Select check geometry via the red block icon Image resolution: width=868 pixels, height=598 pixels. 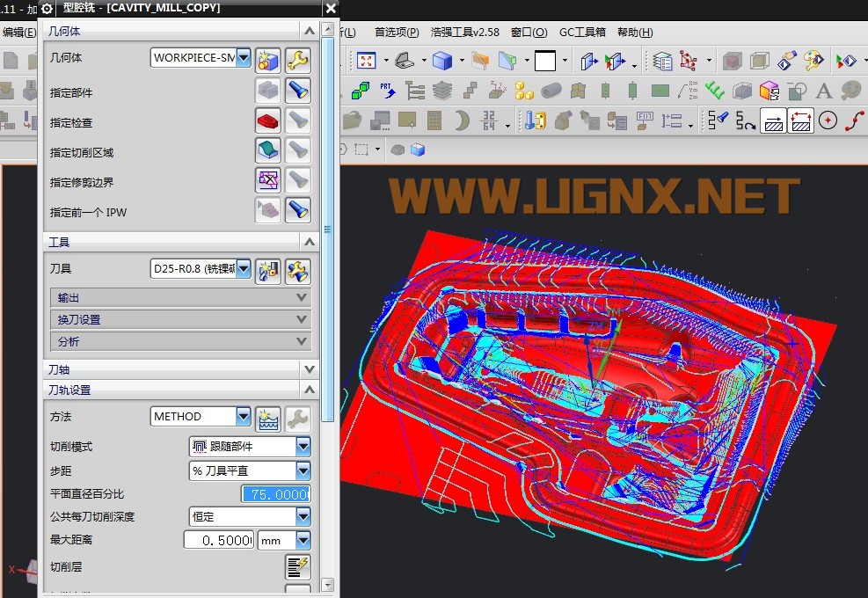pos(268,120)
